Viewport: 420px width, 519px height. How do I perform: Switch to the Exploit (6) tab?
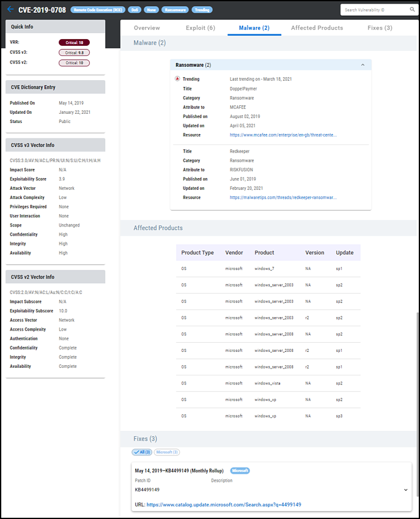pos(202,28)
